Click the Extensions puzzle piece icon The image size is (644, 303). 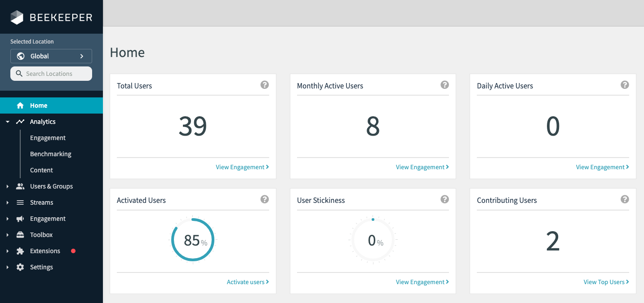(20, 250)
